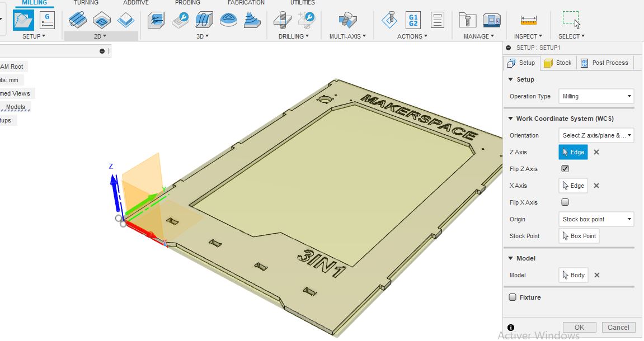
Task: Activate the Measure ruler icon
Action: coord(528,20)
